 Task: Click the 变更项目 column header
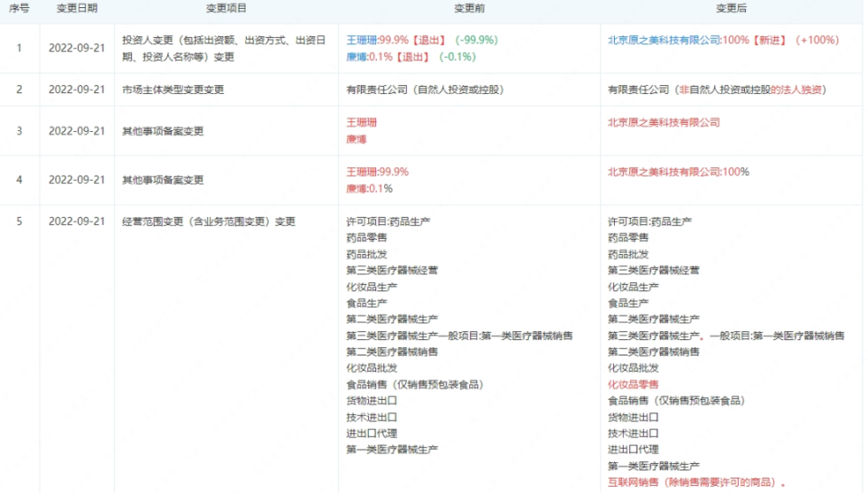pos(225,8)
